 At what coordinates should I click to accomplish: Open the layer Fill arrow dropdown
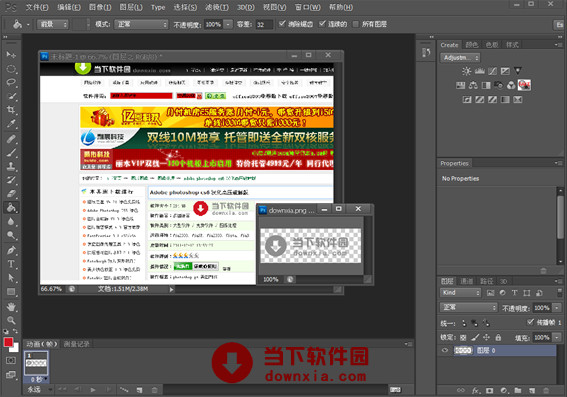[557, 337]
